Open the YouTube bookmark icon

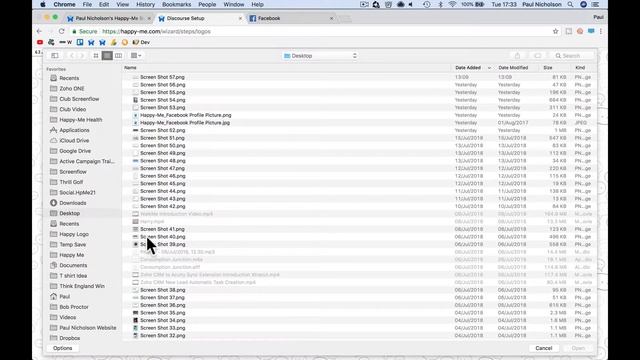40,42
